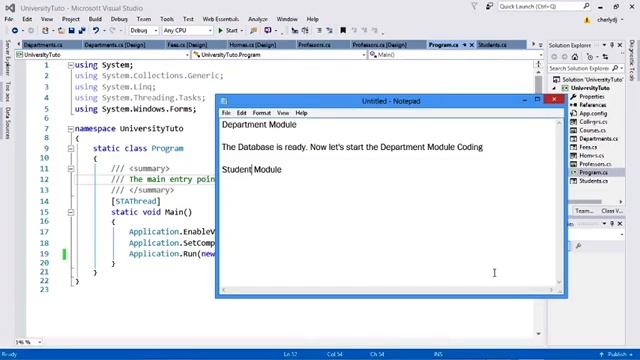Select Fees.cs in Solution Explorer

pyautogui.click(x=588, y=147)
